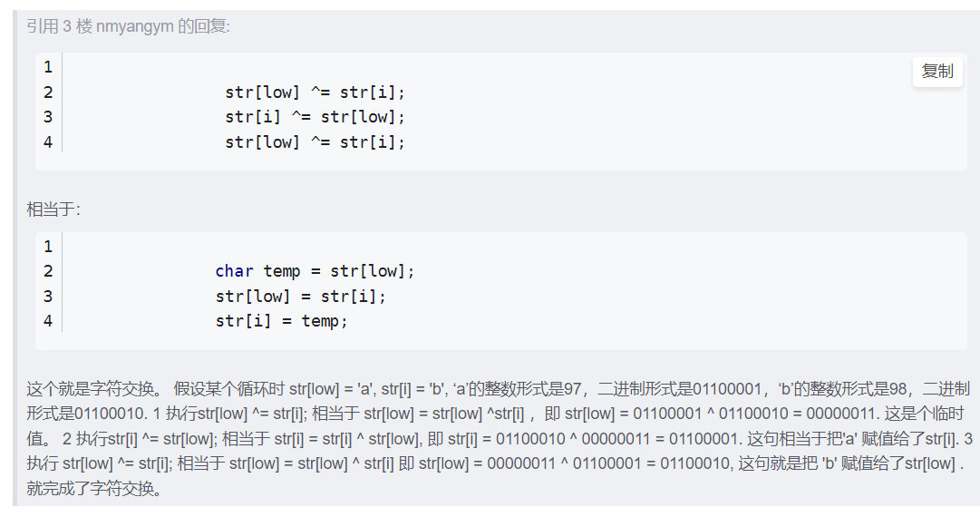Select line number 4 of first code block

48,141
